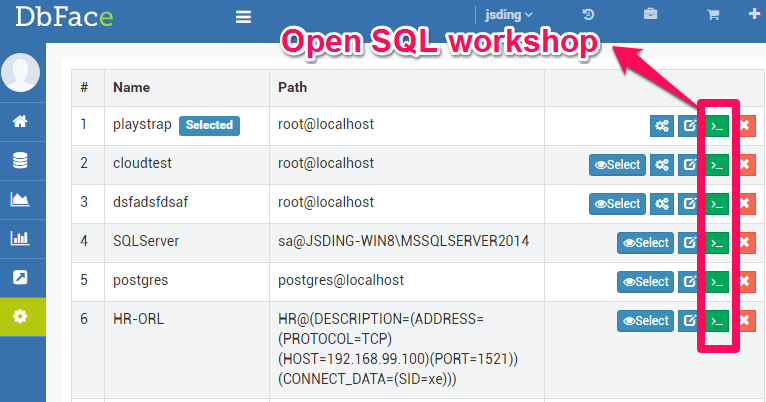Viewport: 766px width, 402px height.
Task: Edit the dsfadsfdsaf connection
Action: [x=689, y=204]
